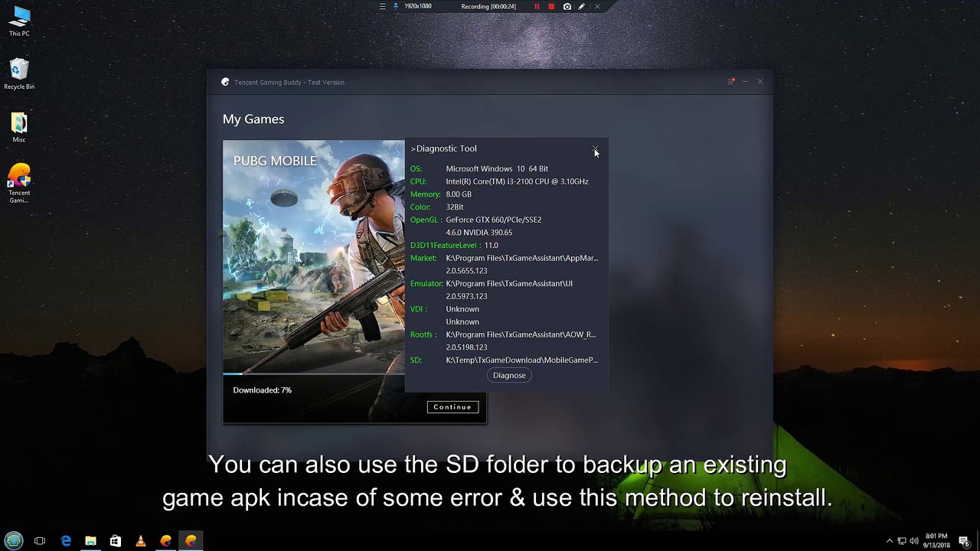The image size is (980, 551).
Task: Open the recorder's hamburger menu
Action: 382,6
